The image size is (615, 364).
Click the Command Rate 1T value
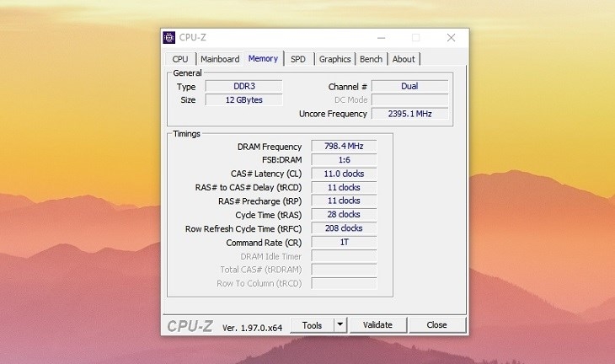pyautogui.click(x=343, y=242)
